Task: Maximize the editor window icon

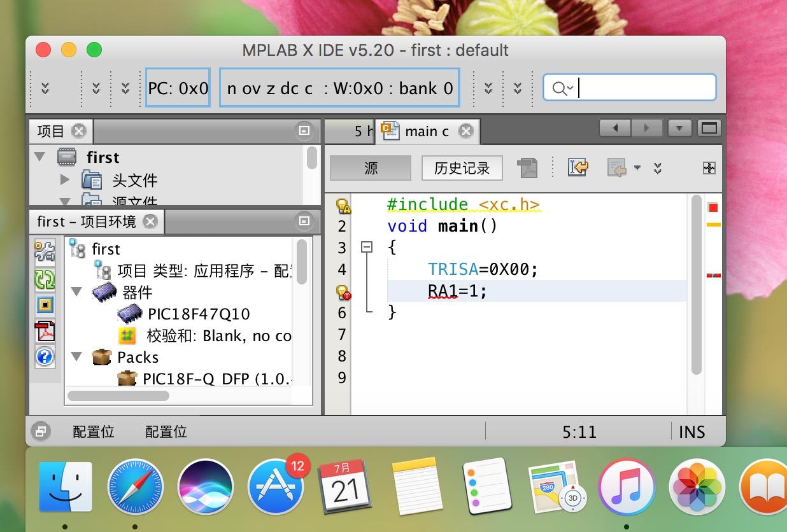Action: click(708, 128)
